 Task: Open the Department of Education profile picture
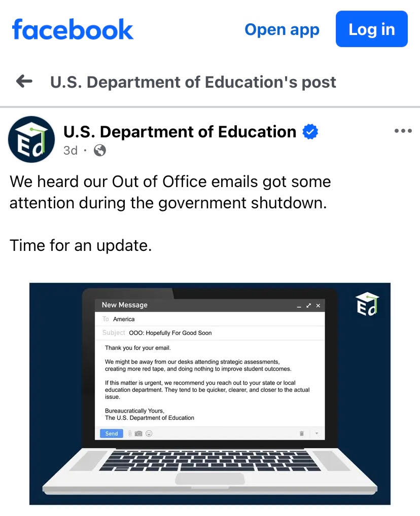click(31, 139)
